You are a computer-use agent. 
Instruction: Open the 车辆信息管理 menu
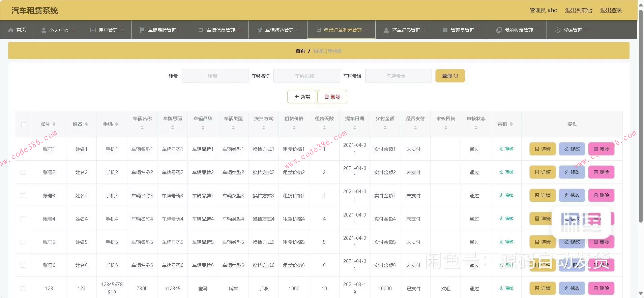coord(219,30)
